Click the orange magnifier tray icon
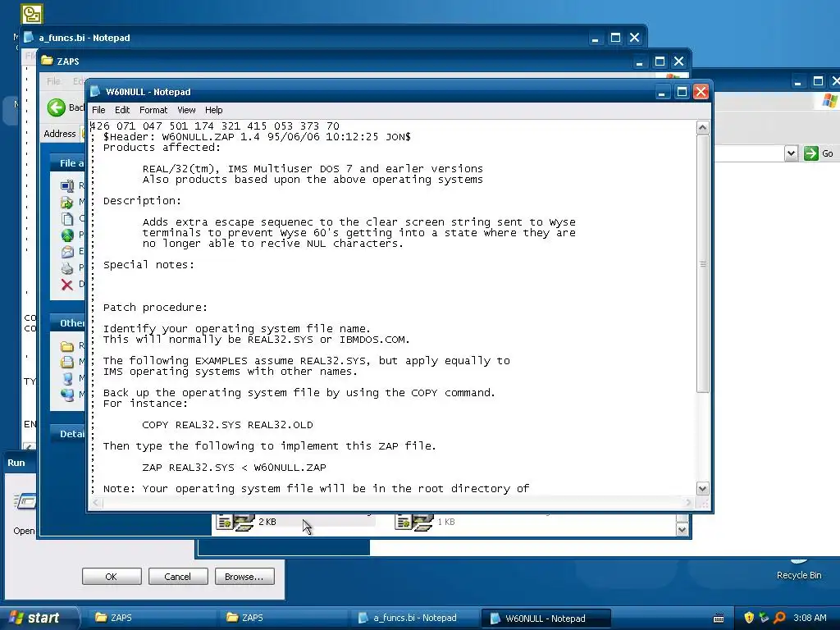Screen dimensions: 840x630 [x=779, y=618]
